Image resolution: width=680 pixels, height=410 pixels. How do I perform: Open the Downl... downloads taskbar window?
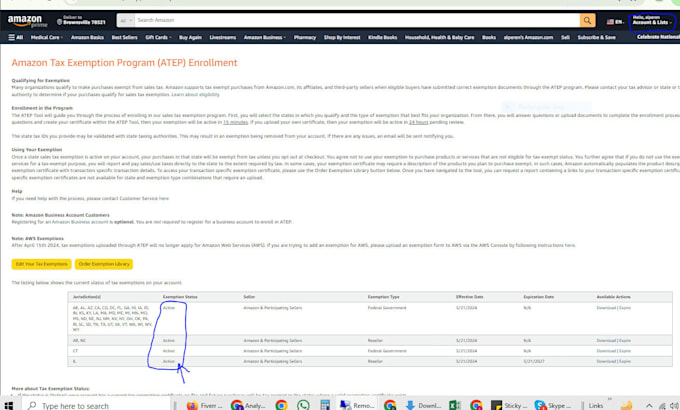(x=423, y=406)
